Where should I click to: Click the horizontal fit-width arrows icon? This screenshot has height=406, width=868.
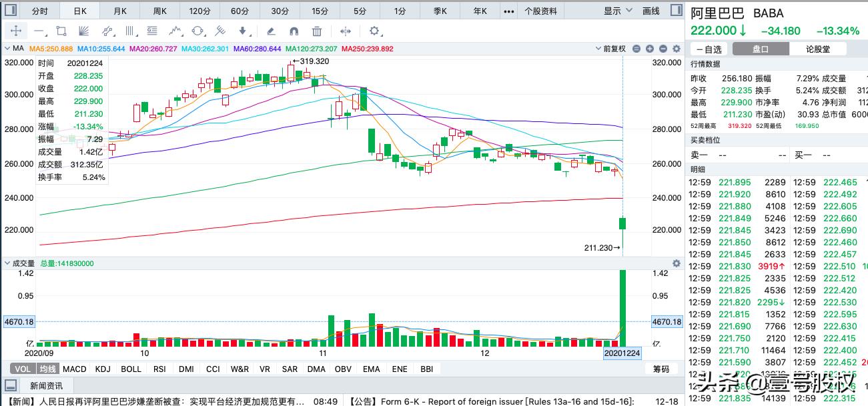pyautogui.click(x=346, y=31)
